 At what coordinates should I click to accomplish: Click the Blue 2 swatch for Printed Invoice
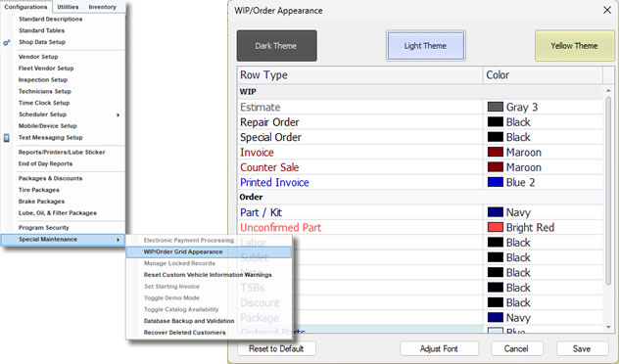(x=495, y=182)
